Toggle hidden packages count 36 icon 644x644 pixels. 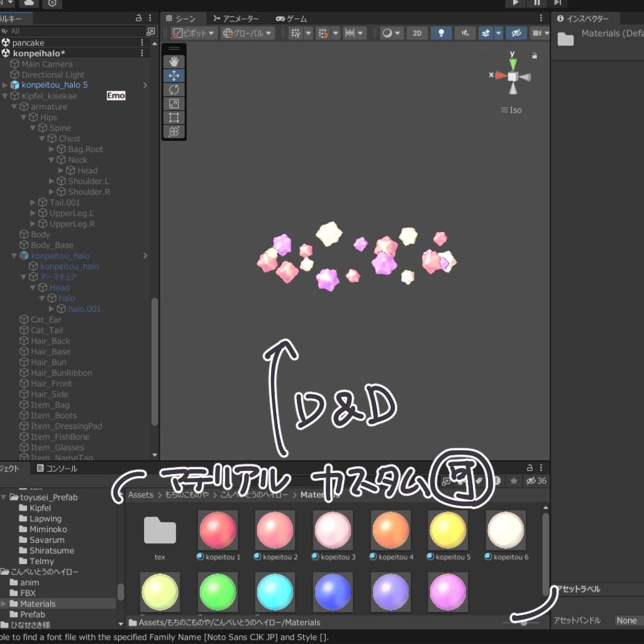point(536,480)
